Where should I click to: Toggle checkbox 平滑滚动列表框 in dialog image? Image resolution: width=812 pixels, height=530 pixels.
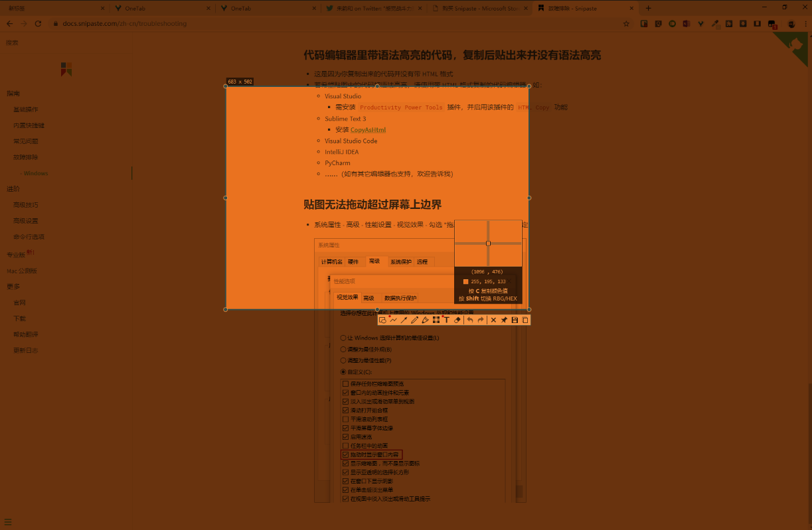click(345, 419)
